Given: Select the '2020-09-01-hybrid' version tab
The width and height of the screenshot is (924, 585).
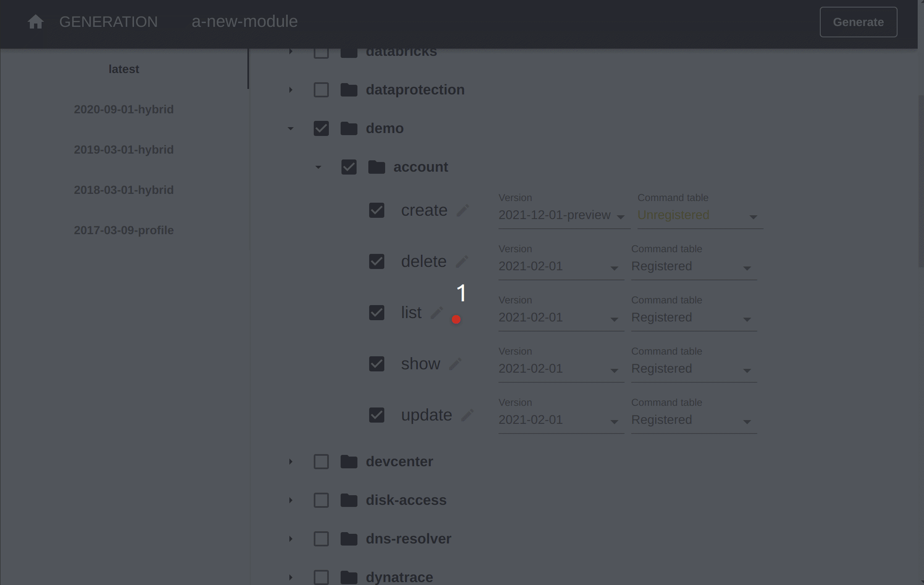Looking at the screenshot, I should 124,109.
